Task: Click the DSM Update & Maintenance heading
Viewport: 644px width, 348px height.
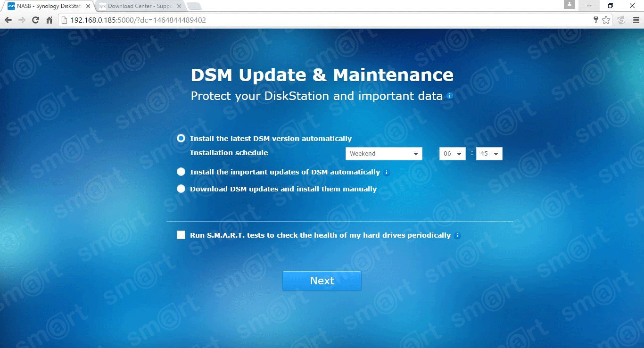Action: (322, 75)
